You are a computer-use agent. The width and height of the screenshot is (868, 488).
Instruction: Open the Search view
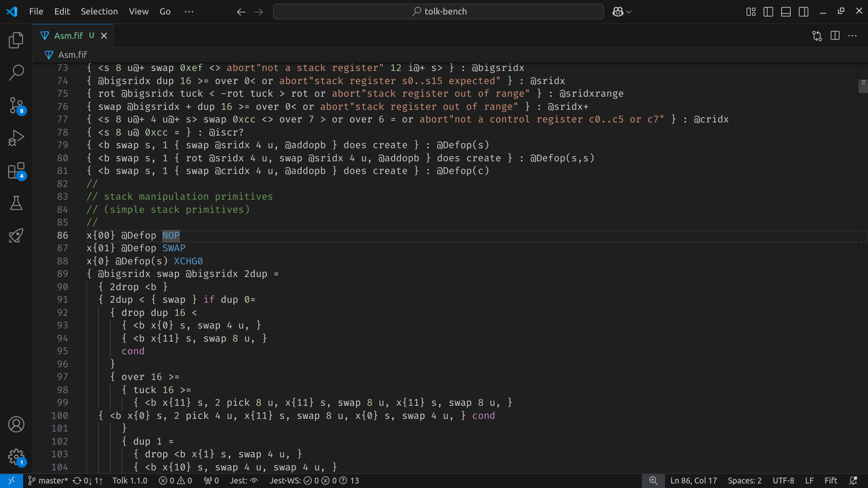tap(16, 72)
